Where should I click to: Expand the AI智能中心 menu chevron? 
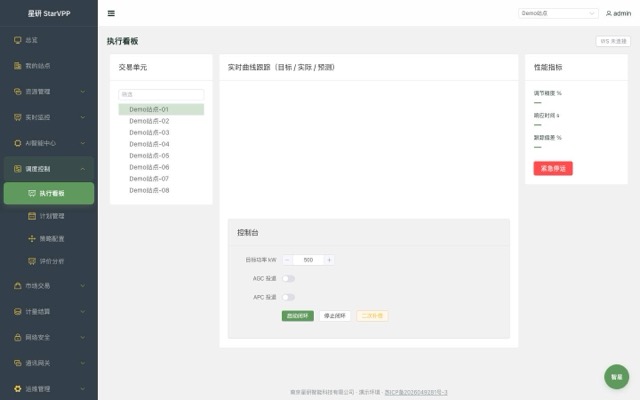click(x=83, y=143)
